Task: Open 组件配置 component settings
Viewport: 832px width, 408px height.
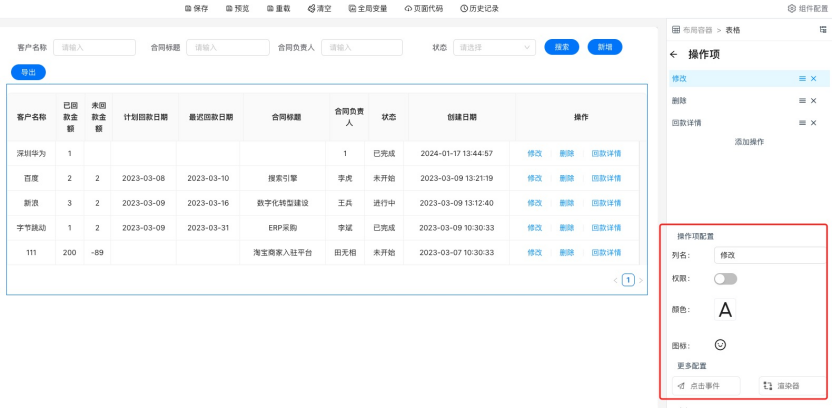Action: point(808,8)
